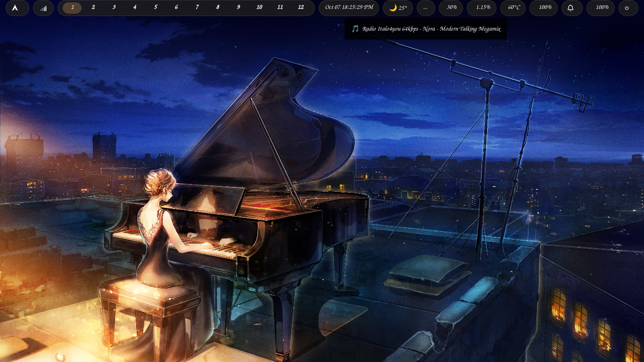Click the 100% module beside 60°C
The width and height of the screenshot is (644, 362).
544,8
